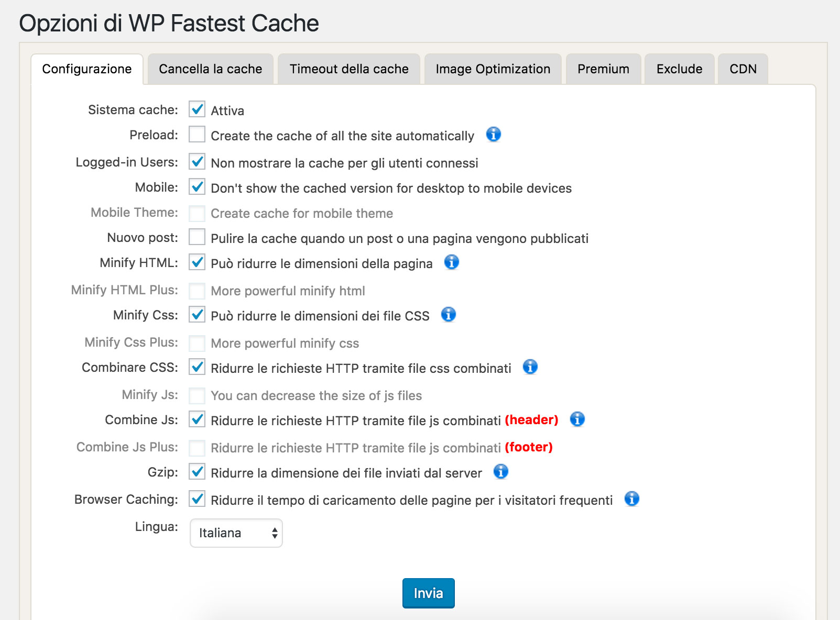Toggle the Combine Js checkbox
The width and height of the screenshot is (840, 620).
197,419
